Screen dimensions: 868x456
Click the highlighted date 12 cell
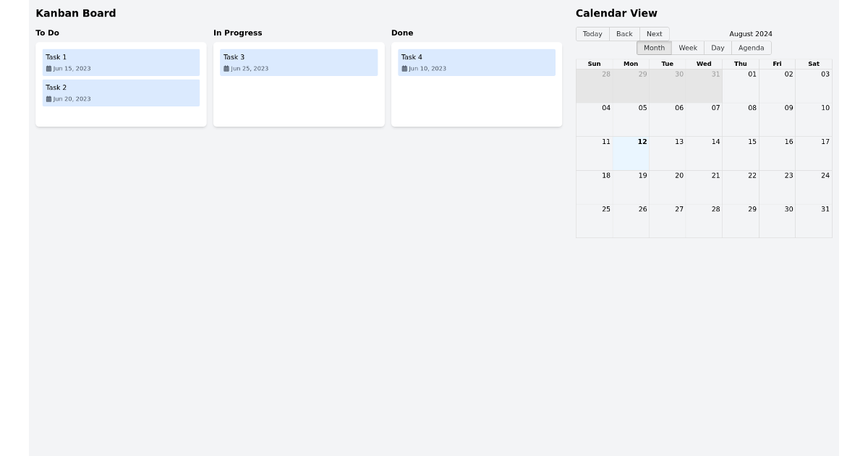click(630, 153)
